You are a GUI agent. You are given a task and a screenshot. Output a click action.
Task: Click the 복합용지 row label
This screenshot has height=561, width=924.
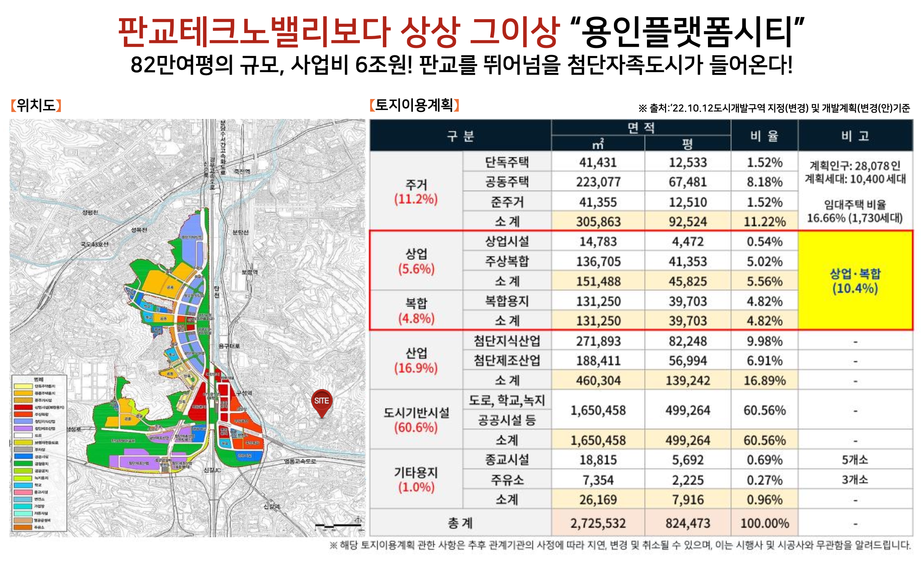tap(507, 301)
